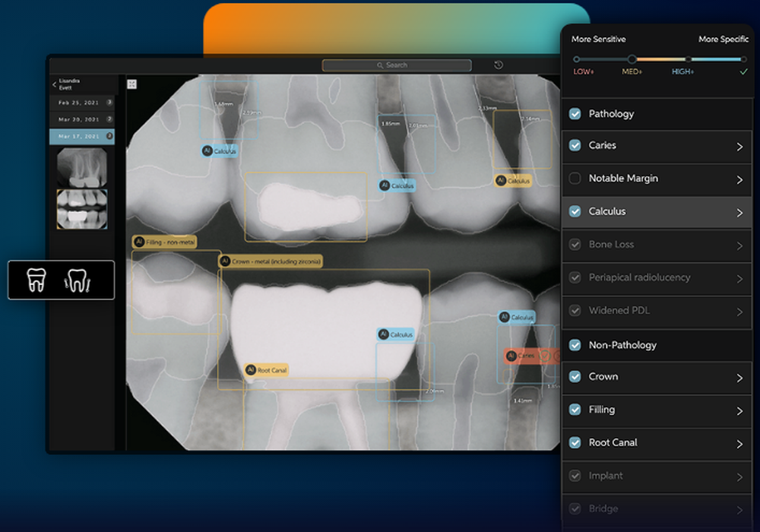Expand the Notable Margin row chevron
The width and height of the screenshot is (760, 532).
[x=739, y=180]
